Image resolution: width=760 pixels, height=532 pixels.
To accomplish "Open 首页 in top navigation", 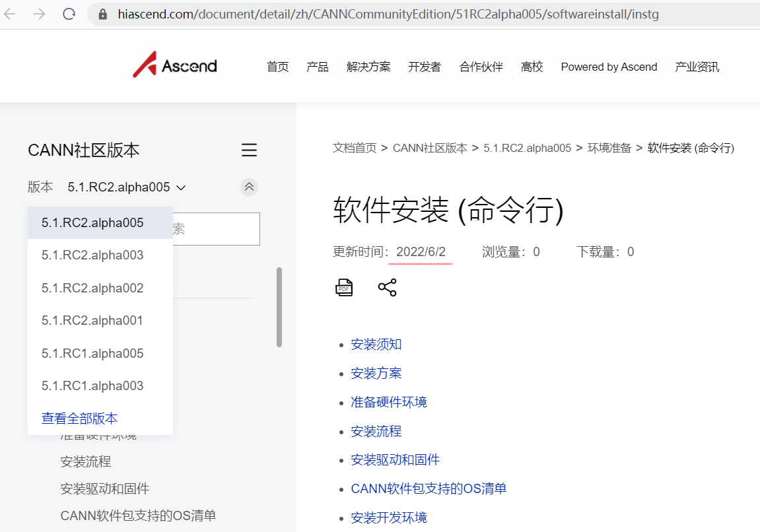I will pos(278,67).
